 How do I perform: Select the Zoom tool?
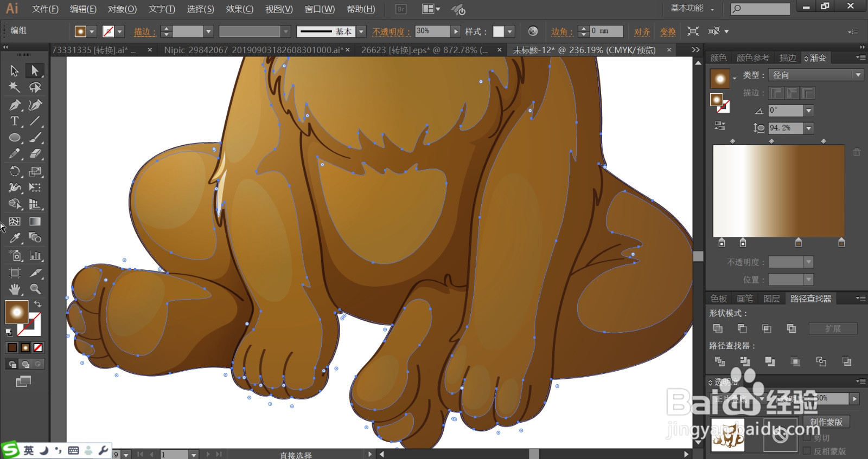click(x=35, y=289)
